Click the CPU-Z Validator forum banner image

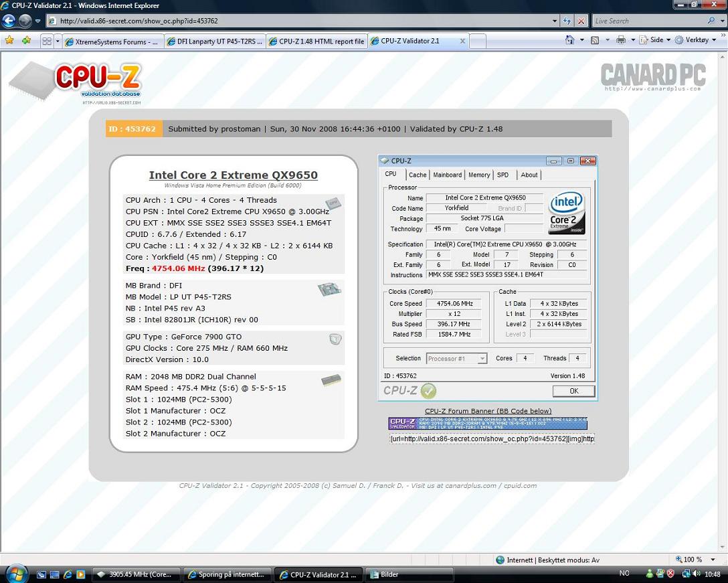pyautogui.click(x=488, y=423)
